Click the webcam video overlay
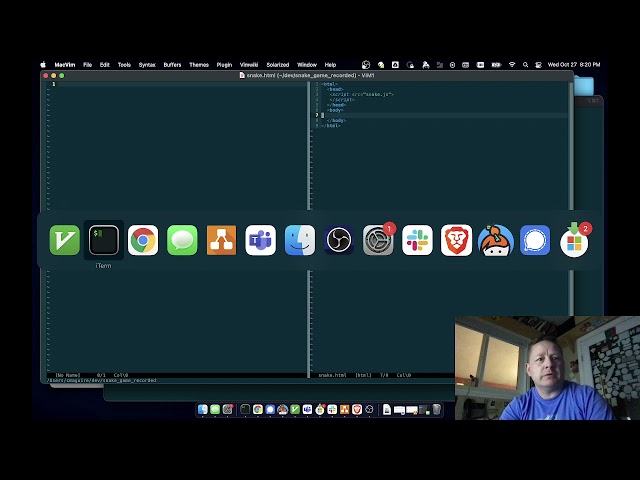 click(547, 368)
